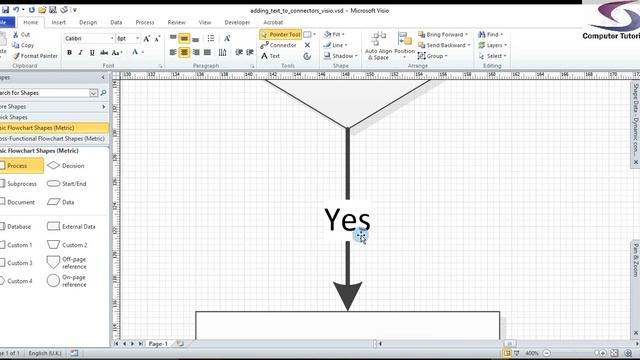This screenshot has height=360, width=640.
Task: Open the font color dropdown arrow
Action: point(142,52)
